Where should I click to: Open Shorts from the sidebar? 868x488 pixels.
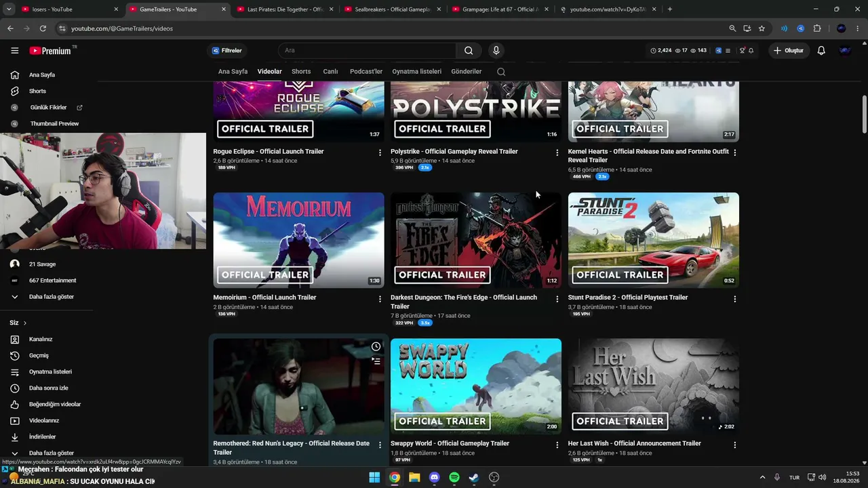(x=37, y=91)
